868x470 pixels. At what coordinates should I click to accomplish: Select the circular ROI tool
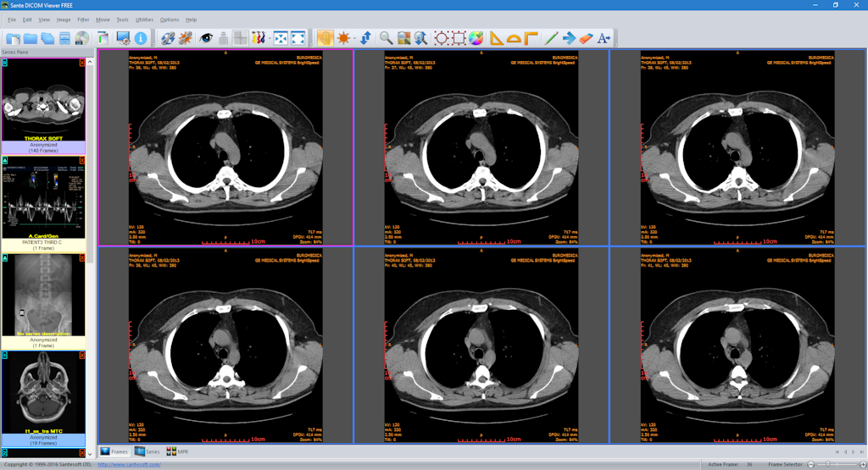(441, 38)
